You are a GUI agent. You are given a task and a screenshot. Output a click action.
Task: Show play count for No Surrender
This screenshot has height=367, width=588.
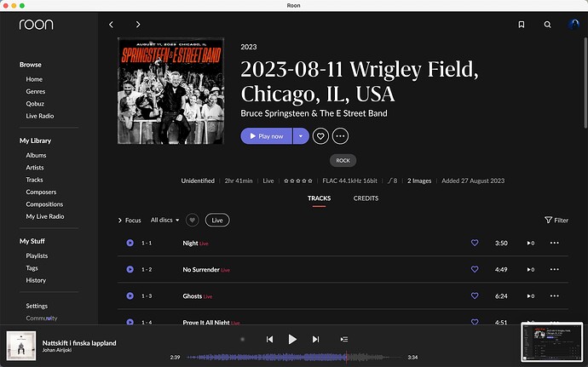click(531, 270)
